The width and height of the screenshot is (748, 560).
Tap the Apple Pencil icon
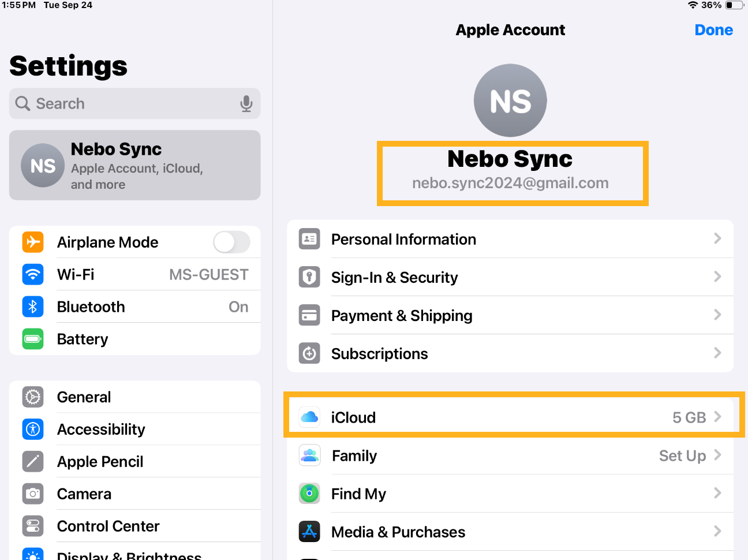[33, 461]
